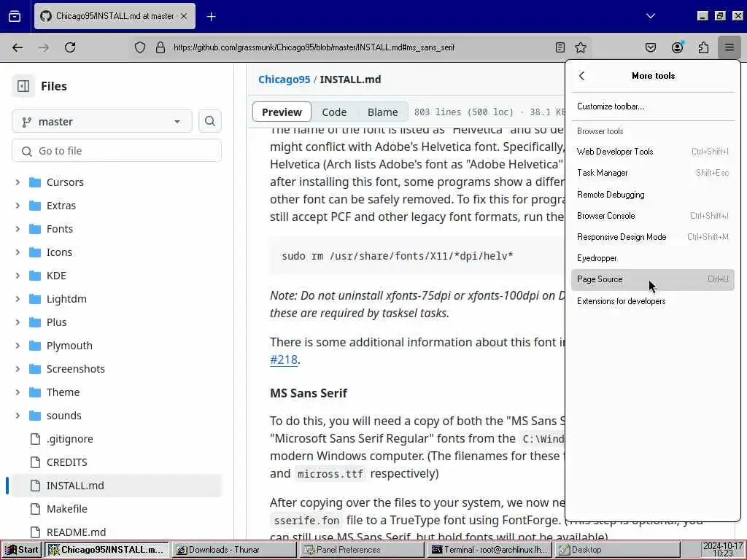The height and width of the screenshot is (560, 747).
Task: Expand the Lightdm folder chevron
Action: point(18,299)
